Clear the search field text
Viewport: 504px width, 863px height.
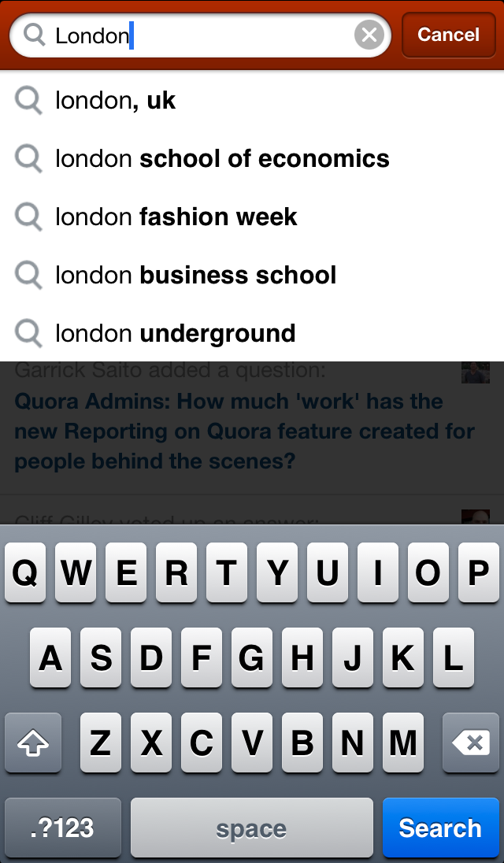(x=369, y=35)
